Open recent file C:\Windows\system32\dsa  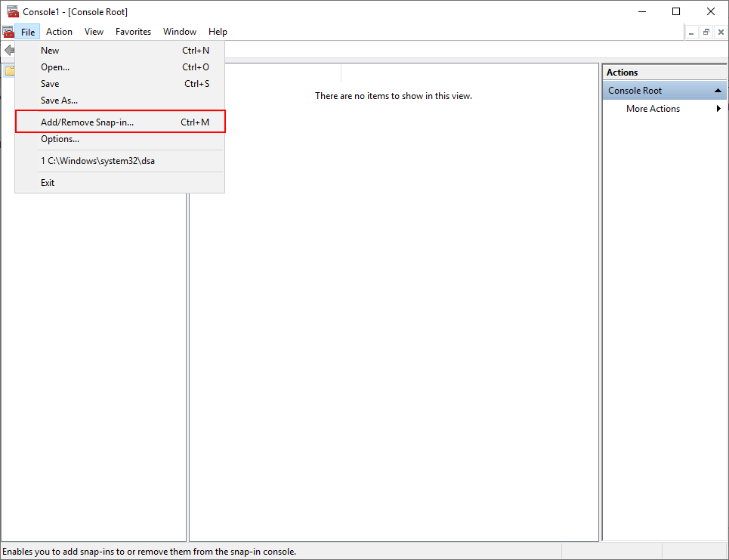tap(120, 160)
